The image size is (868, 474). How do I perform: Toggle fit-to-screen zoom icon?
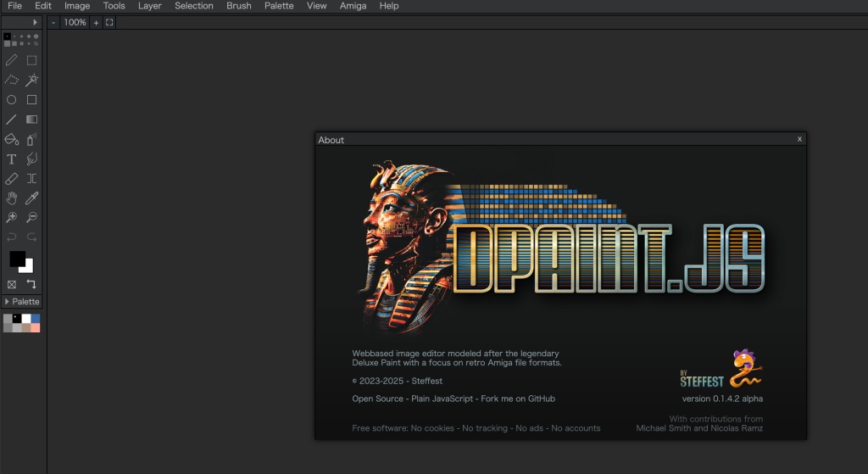coord(109,22)
